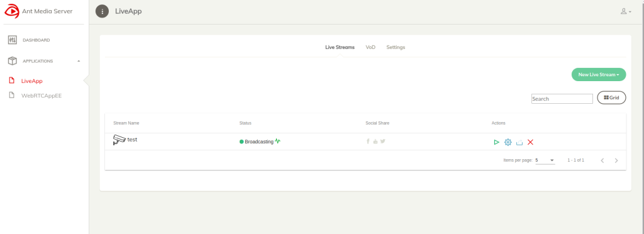Share test stream to Facebook
Viewport: 644px width, 234px height.
click(x=368, y=142)
